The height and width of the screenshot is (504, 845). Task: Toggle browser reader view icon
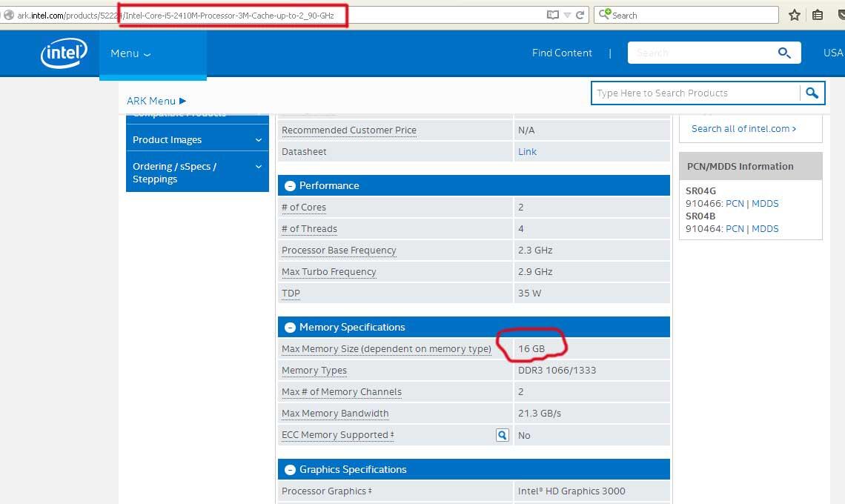pos(552,15)
